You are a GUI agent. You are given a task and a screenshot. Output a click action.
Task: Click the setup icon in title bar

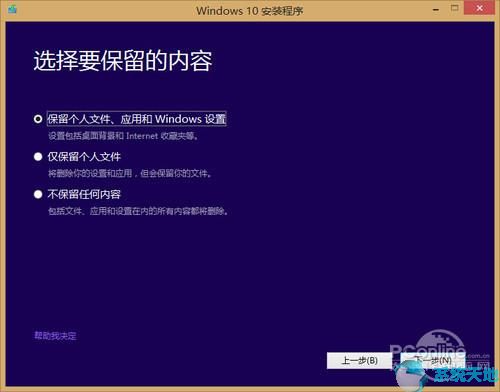12,9
